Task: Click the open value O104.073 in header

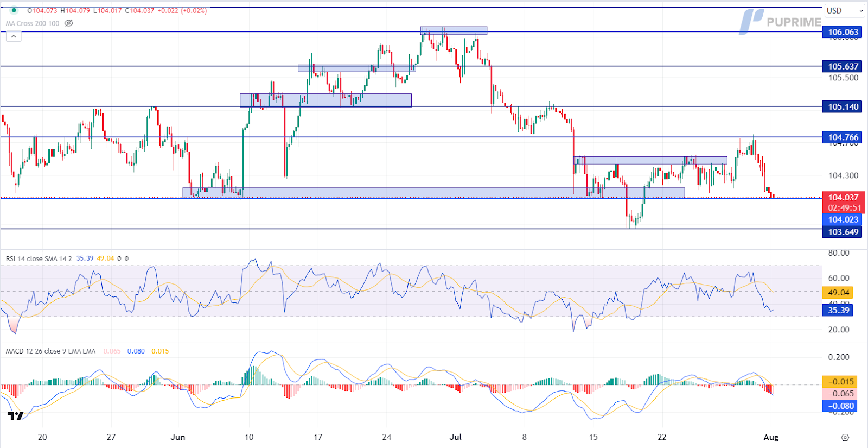Action: [x=42, y=10]
